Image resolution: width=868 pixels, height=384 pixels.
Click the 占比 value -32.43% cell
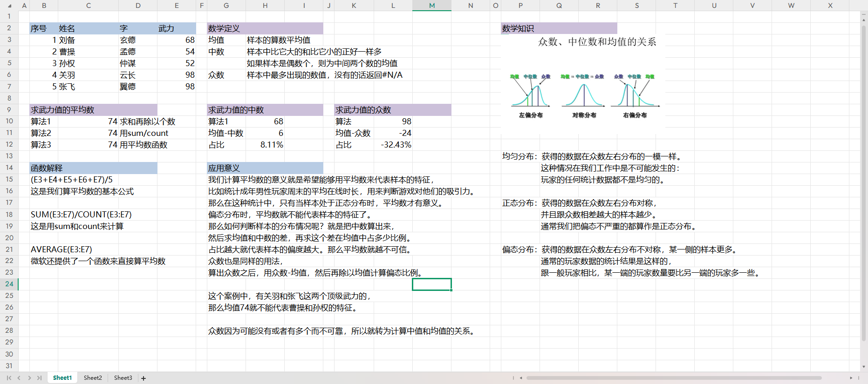[396, 145]
